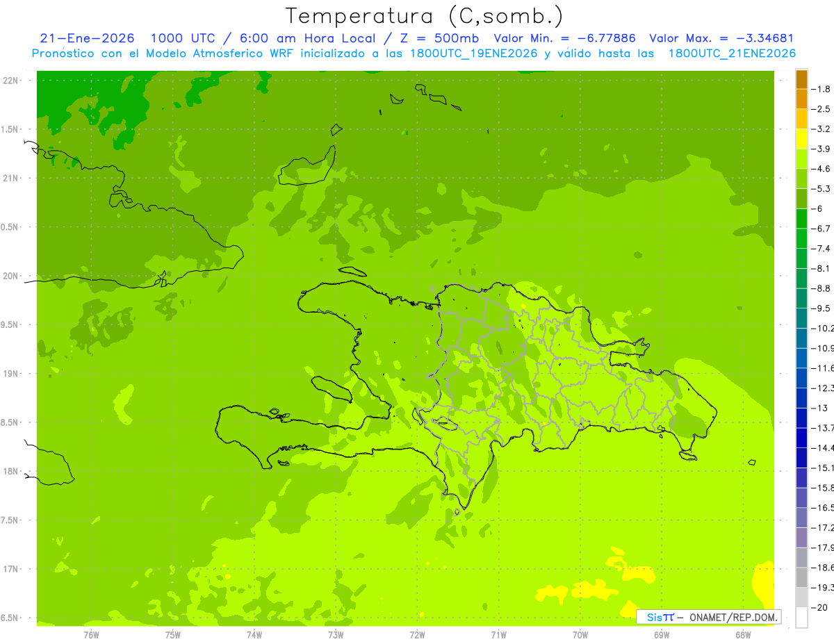Click the "17N" latitude label
This screenshot has height=644, width=834.
click(x=10, y=569)
